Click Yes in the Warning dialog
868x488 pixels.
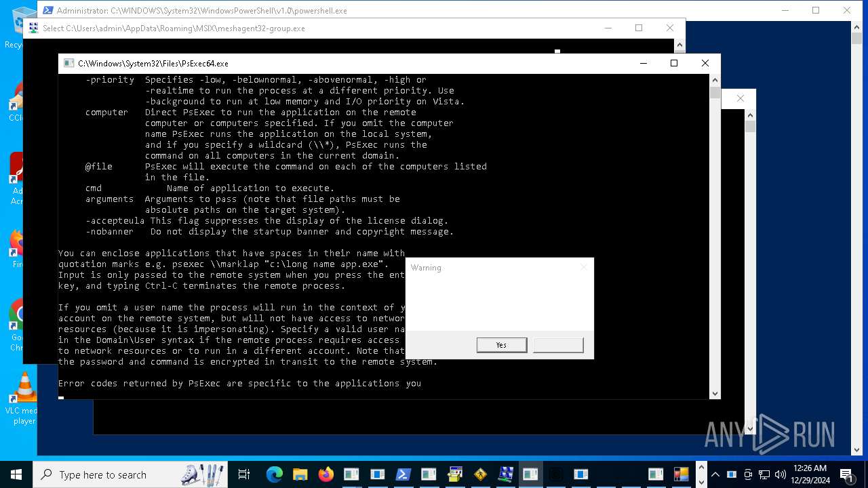(501, 345)
